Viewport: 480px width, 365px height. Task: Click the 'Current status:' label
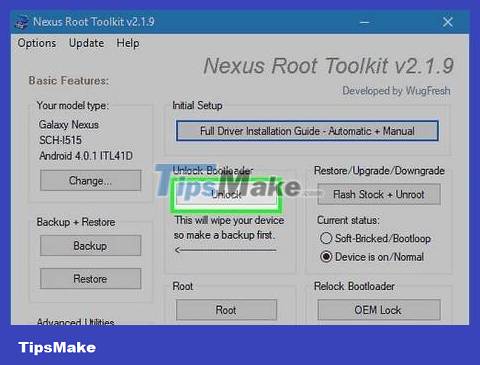point(348,220)
